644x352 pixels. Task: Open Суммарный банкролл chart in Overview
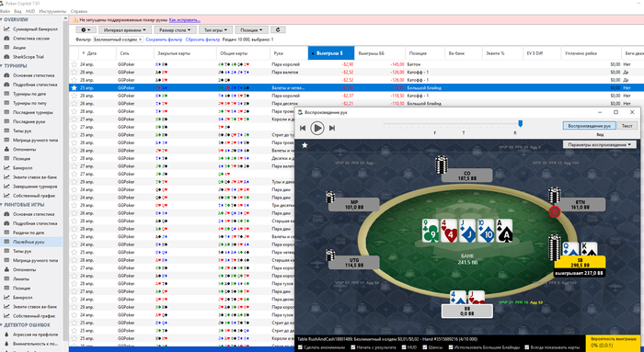tap(35, 29)
